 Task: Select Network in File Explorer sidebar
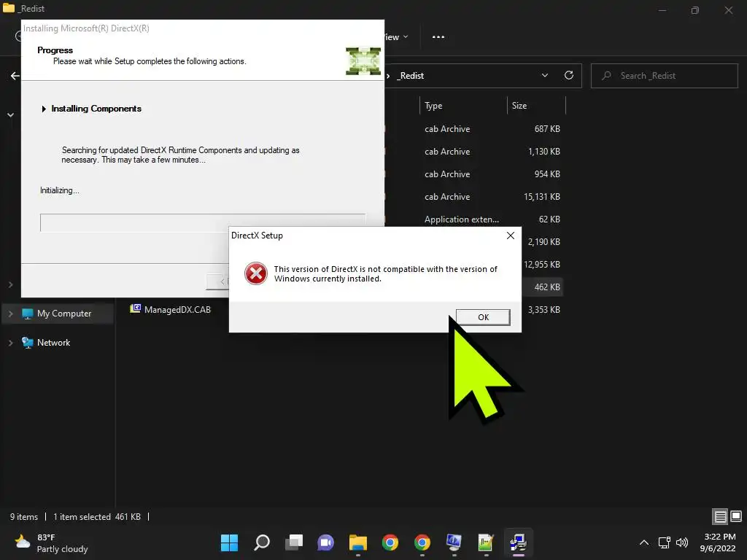(53, 343)
